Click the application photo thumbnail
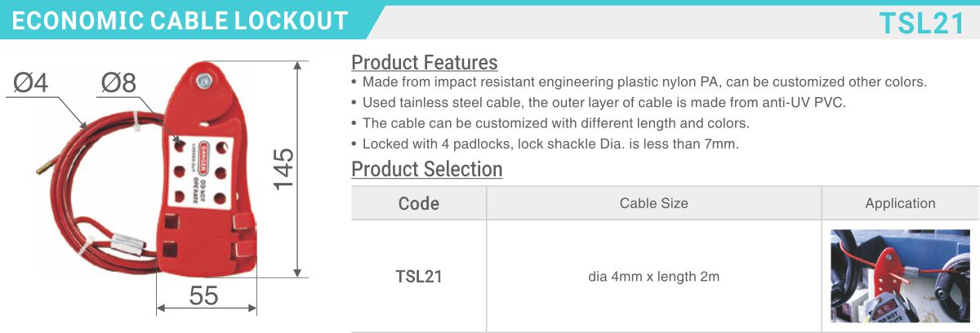 point(900,275)
